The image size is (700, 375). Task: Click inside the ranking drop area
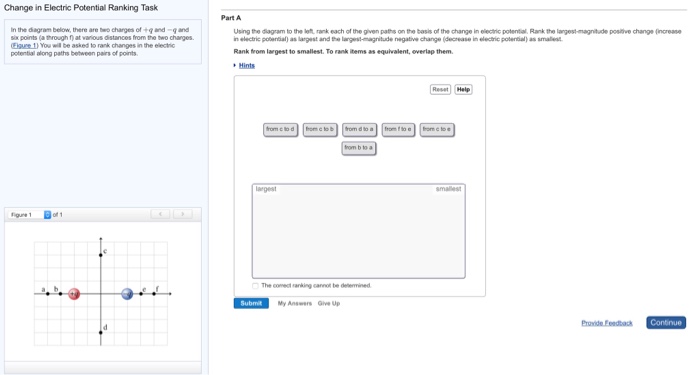[x=358, y=231]
